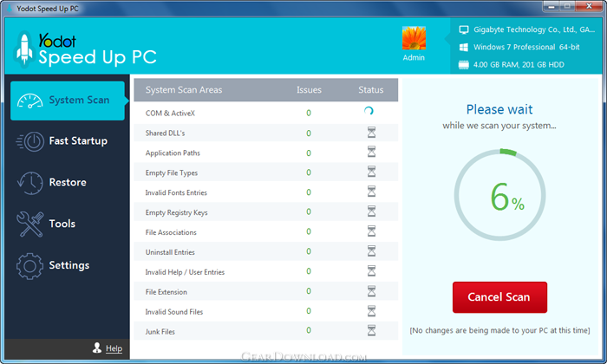This screenshot has height=364, width=607.
Task: Click the Windows logo icon beside Windows 7
Action: (x=464, y=47)
